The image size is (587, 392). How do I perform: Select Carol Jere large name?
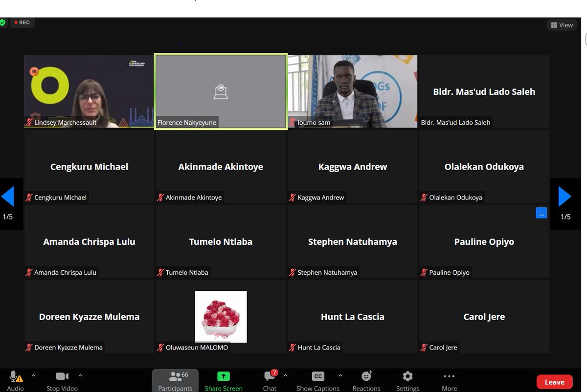click(484, 317)
